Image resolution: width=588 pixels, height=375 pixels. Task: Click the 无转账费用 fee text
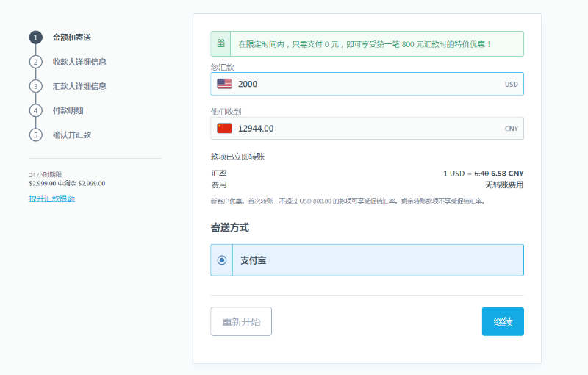click(504, 185)
